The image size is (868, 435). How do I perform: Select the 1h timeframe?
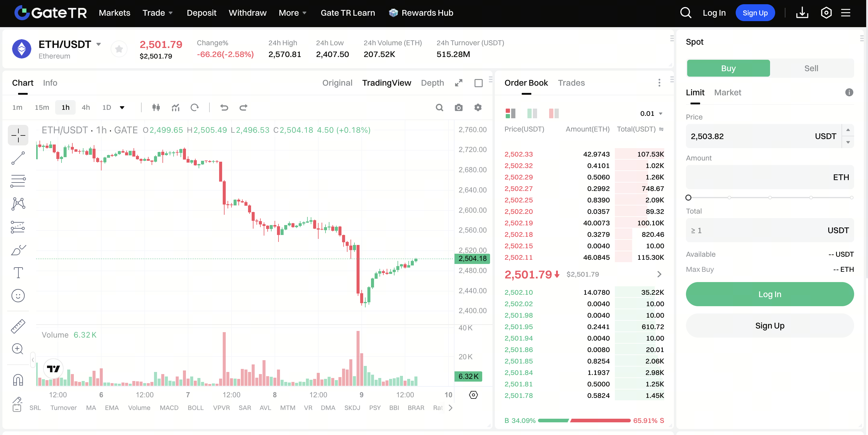65,108
